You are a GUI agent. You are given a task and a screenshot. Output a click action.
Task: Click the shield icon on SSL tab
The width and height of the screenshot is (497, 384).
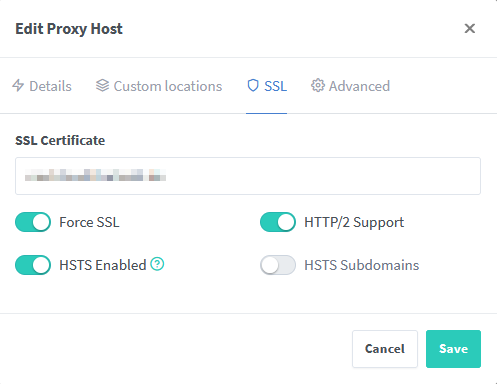click(253, 86)
